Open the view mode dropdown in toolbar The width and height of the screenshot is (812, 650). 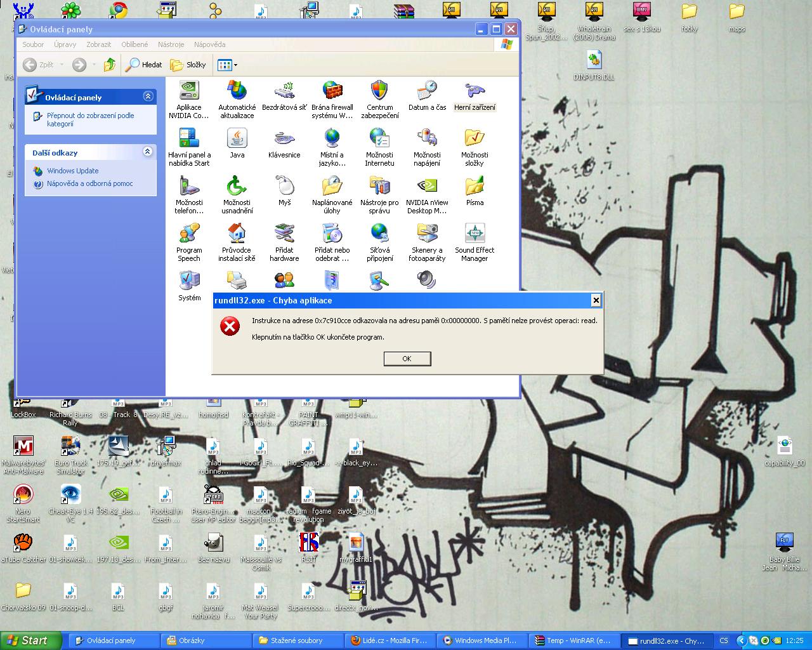pos(227,65)
